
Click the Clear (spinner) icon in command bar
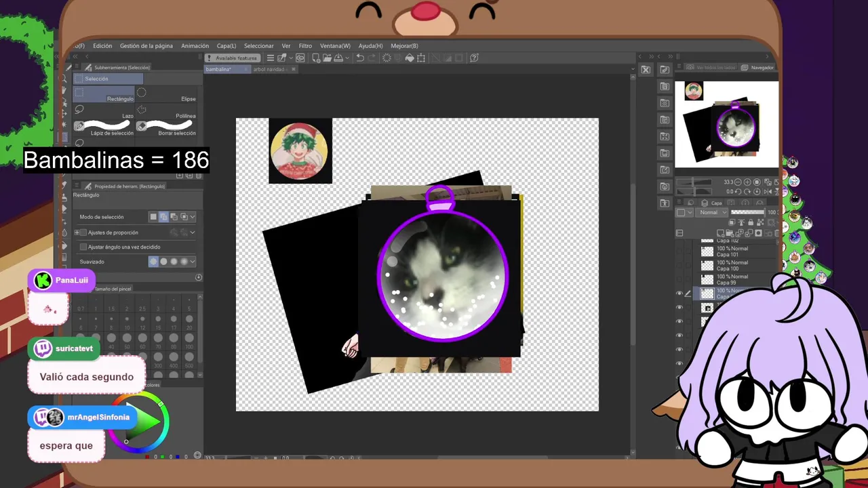387,58
